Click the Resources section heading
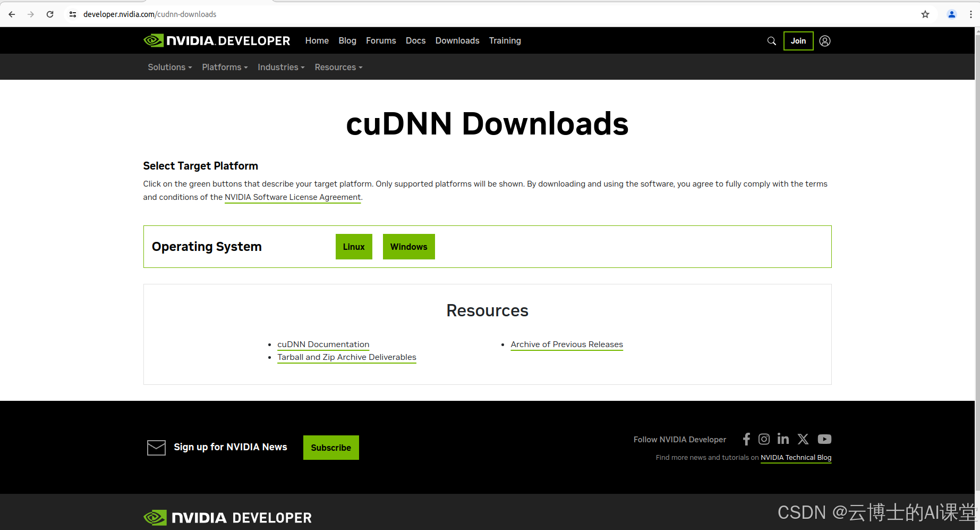Viewport: 980px width, 530px height. point(487,310)
